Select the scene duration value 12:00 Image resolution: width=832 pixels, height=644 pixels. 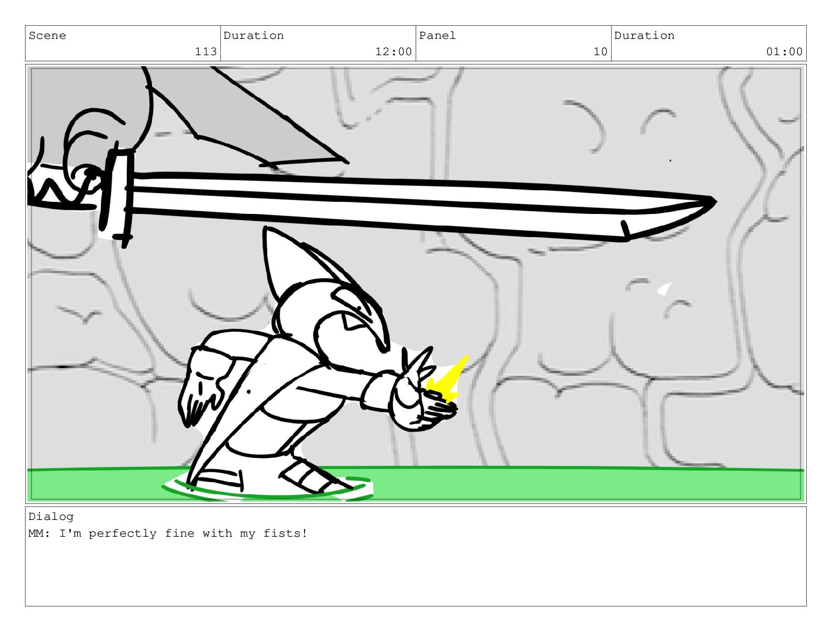coord(393,52)
